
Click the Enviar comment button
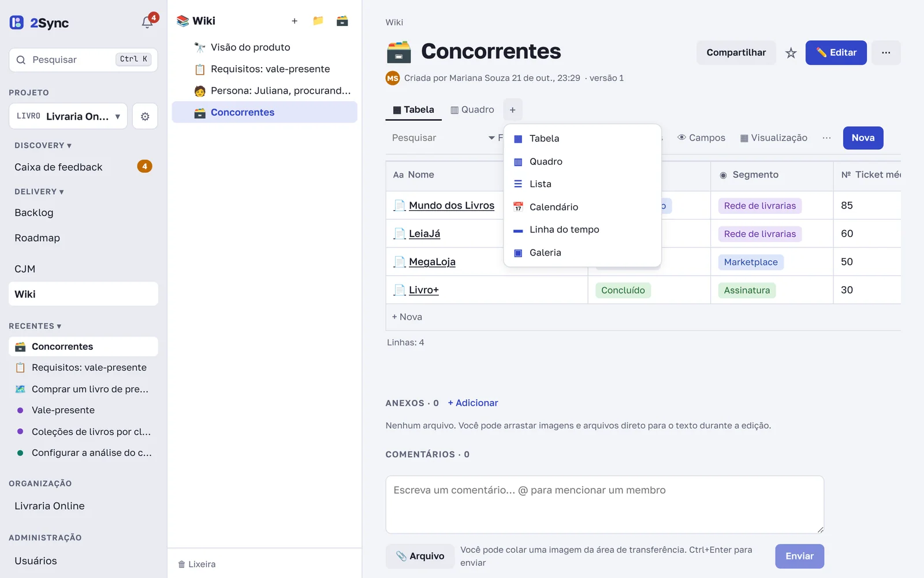coord(799,556)
